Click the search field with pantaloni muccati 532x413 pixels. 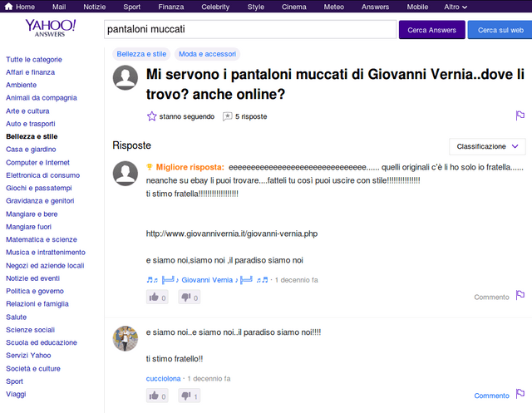(250, 29)
